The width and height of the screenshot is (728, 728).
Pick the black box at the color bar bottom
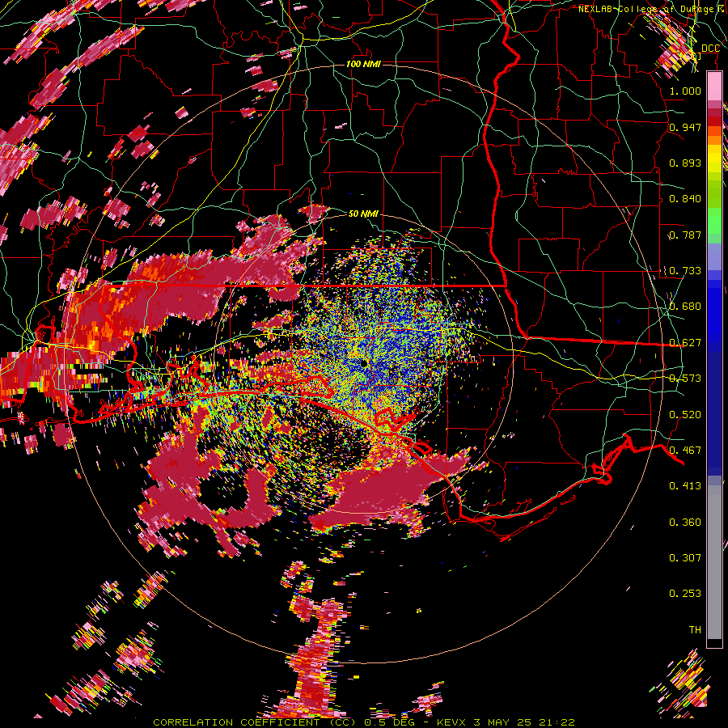714,643
